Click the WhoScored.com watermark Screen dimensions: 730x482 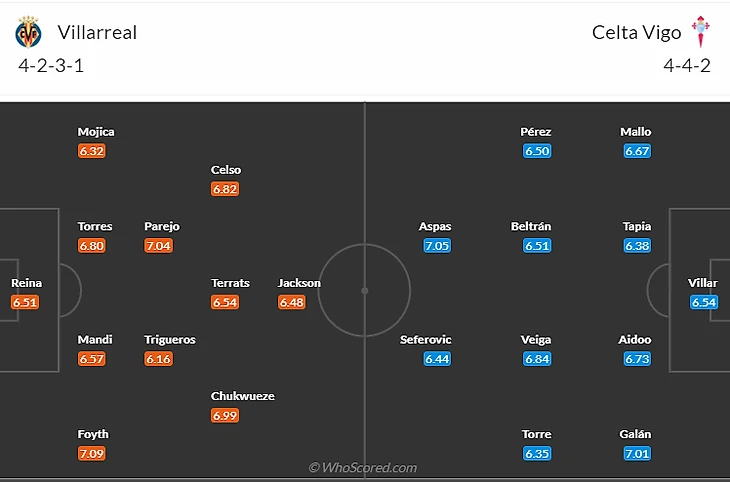[x=362, y=467]
